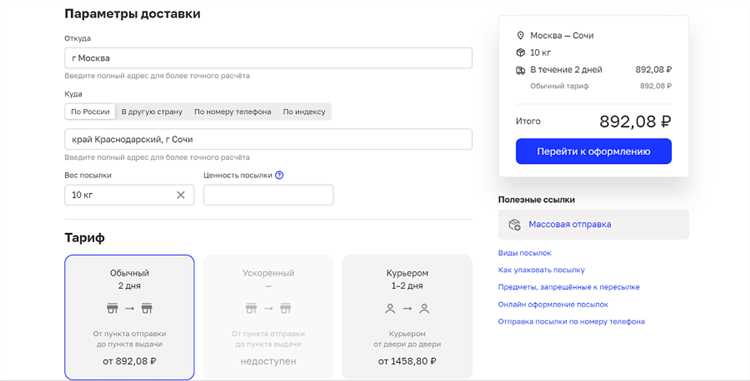Click post office icons in Обычный tariff
Image resolution: width=750 pixels, height=381 pixels.
pos(130,308)
